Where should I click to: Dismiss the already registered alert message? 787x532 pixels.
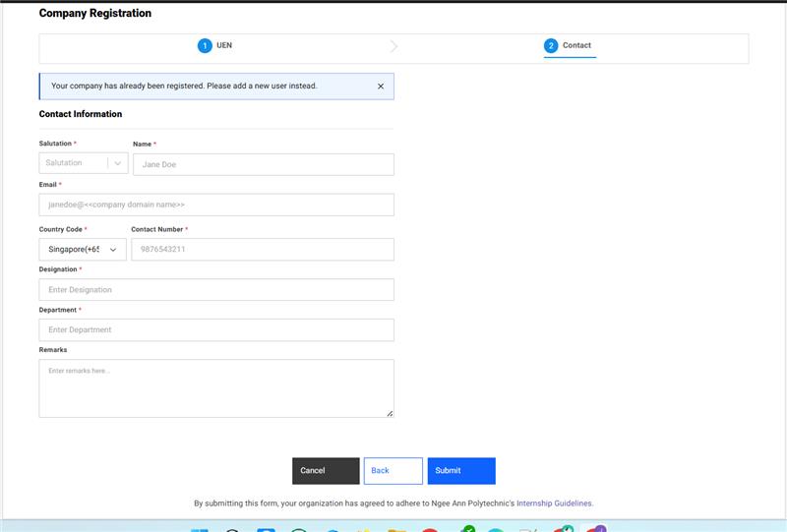click(381, 87)
